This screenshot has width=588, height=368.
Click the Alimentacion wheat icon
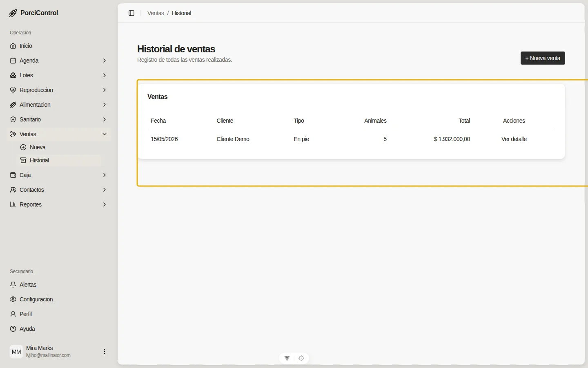(x=13, y=105)
